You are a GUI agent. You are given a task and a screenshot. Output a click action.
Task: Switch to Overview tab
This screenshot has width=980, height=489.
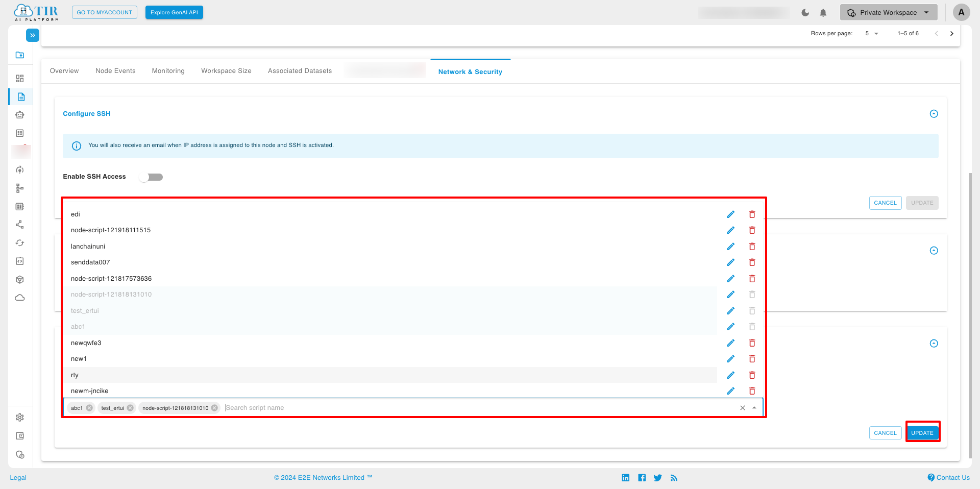64,71
